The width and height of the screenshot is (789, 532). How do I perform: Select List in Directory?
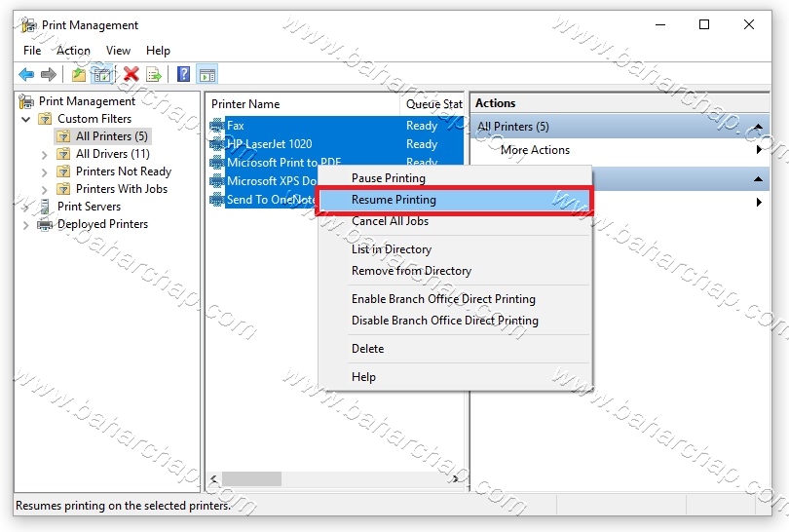[x=392, y=249]
